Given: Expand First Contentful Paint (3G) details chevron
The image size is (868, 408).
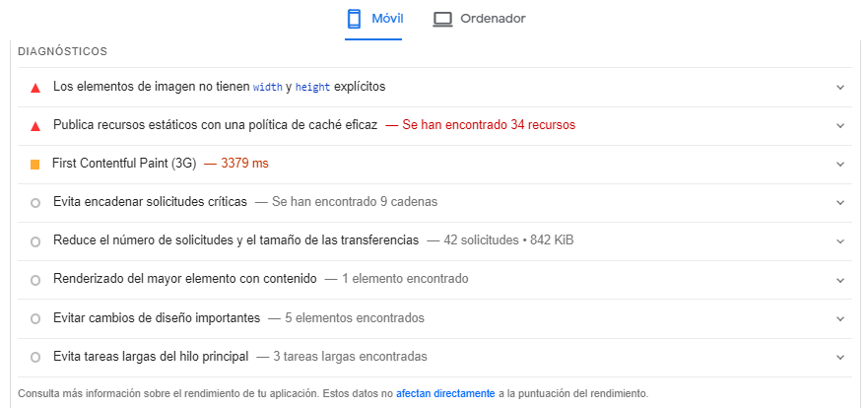Looking at the screenshot, I should [839, 164].
